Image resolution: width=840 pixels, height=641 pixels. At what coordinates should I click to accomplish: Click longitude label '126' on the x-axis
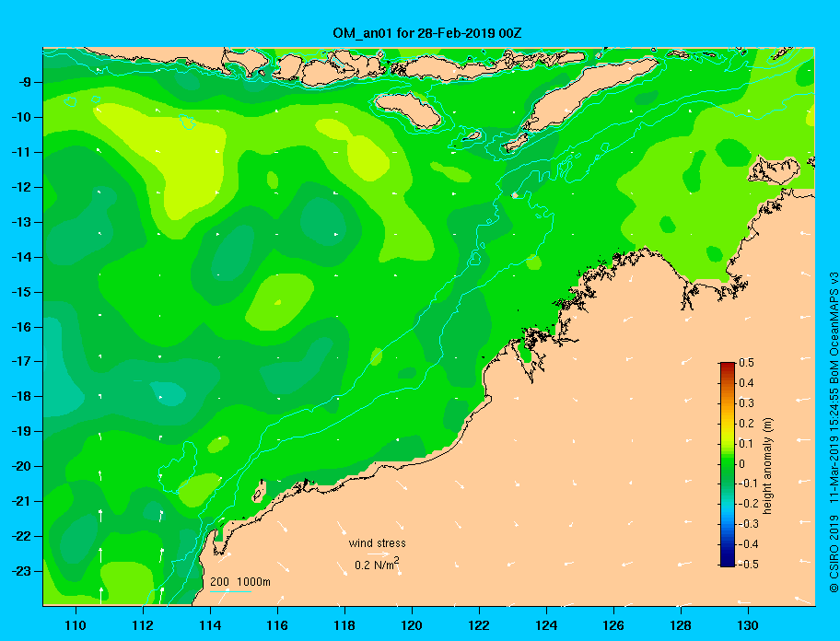coord(613,625)
